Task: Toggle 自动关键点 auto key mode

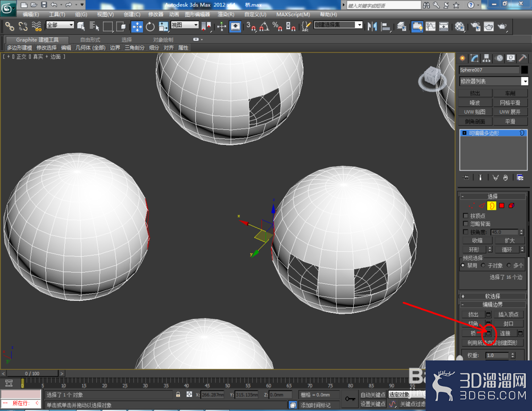Action: click(x=372, y=394)
